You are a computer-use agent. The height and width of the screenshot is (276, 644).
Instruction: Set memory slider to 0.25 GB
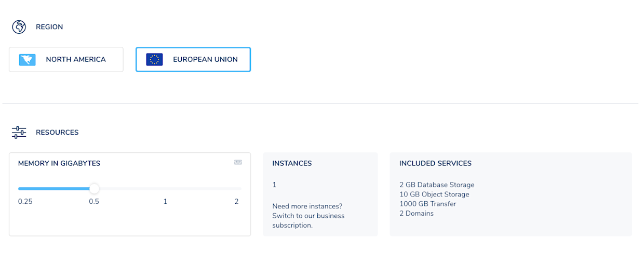[19, 189]
